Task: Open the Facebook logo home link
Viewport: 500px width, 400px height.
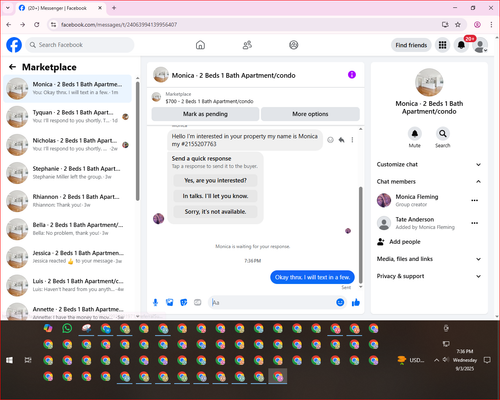Action: [x=14, y=45]
